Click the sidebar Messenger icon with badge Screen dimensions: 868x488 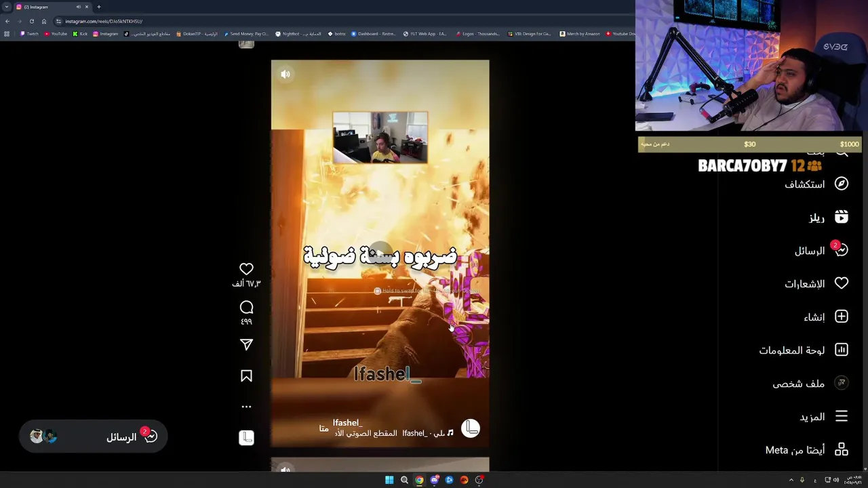click(840, 249)
